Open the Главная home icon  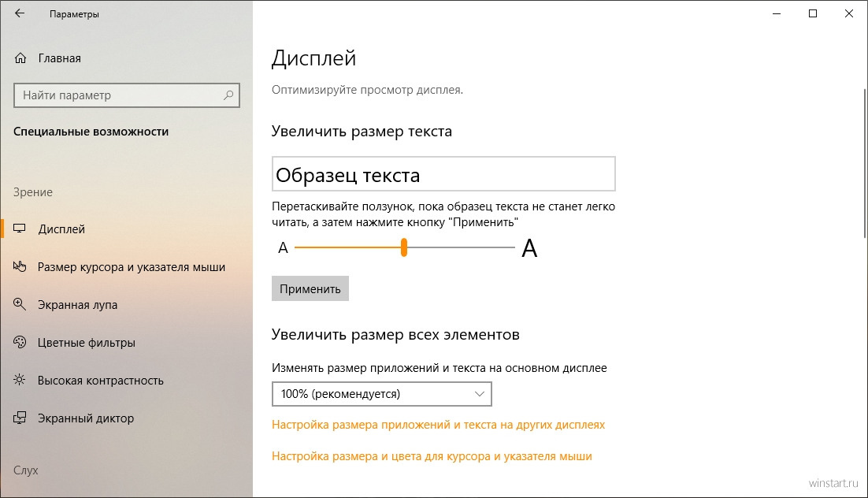click(20, 58)
